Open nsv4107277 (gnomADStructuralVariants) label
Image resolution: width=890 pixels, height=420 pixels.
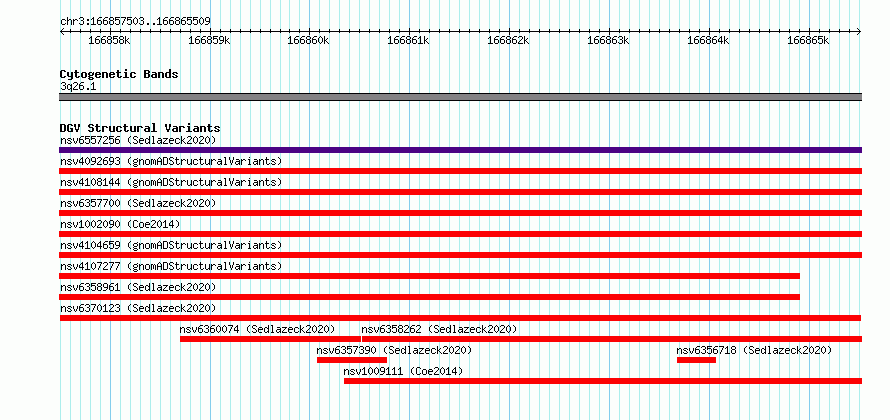(171, 266)
